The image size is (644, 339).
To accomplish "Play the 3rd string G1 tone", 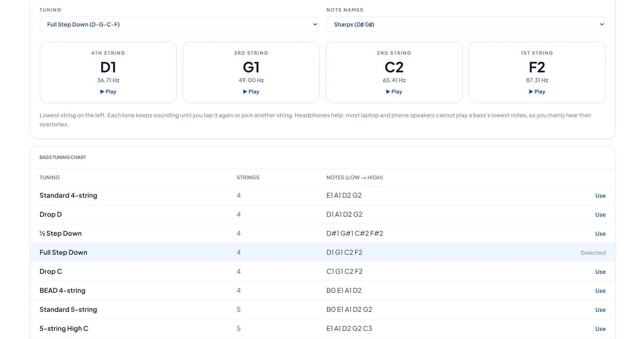I will tap(251, 92).
